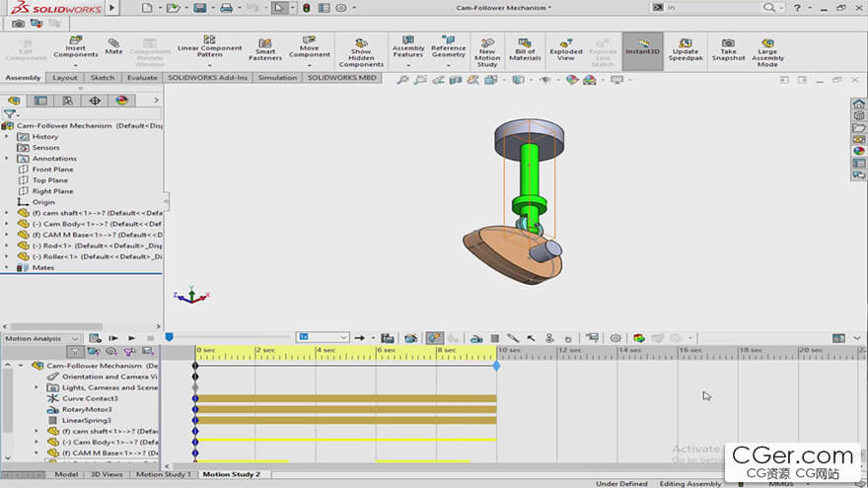868x488 pixels.
Task: Open the DimXpertManager tab
Action: [95, 101]
